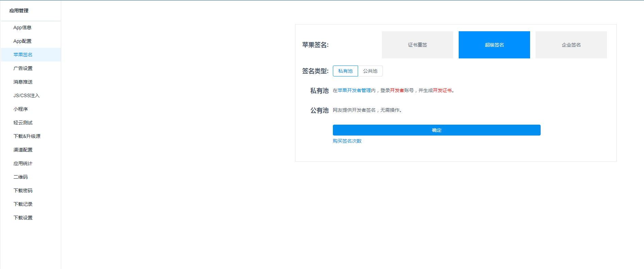
Task: Select 私有池 signature type
Action: pyautogui.click(x=345, y=71)
